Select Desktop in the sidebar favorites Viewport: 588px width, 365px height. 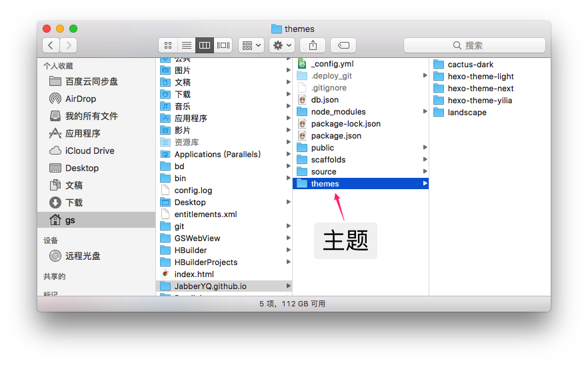click(x=81, y=168)
